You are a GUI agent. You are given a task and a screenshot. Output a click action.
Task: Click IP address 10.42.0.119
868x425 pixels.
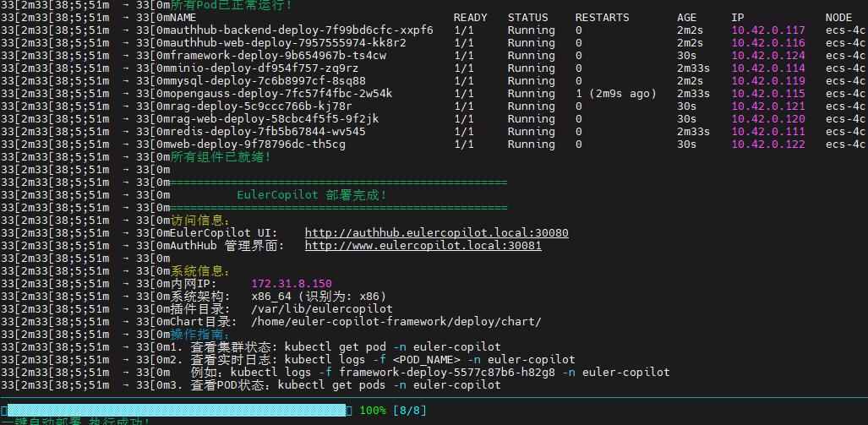[768, 81]
